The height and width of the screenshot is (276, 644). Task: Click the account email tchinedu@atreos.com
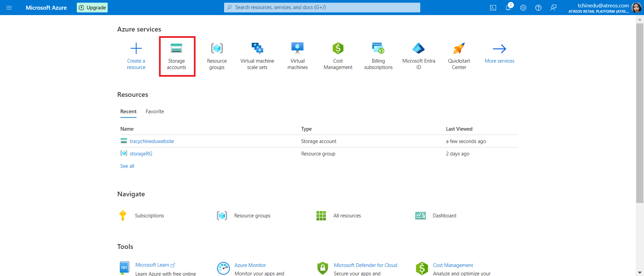click(603, 5)
